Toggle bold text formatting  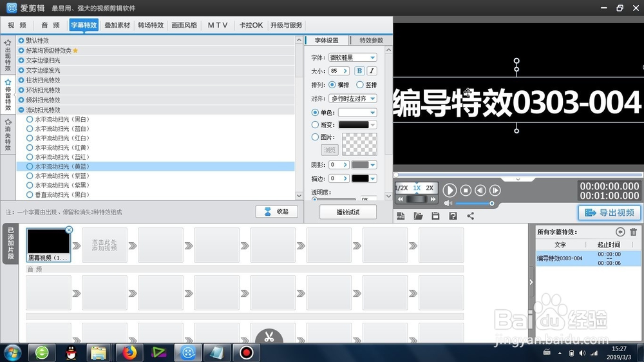coord(359,71)
